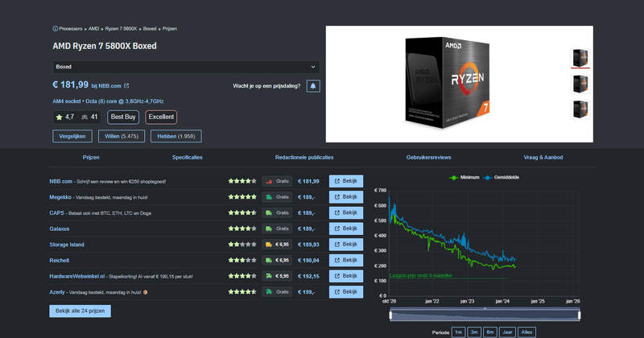Click Storage Island star rating
This screenshot has width=644, height=338.
click(242, 245)
